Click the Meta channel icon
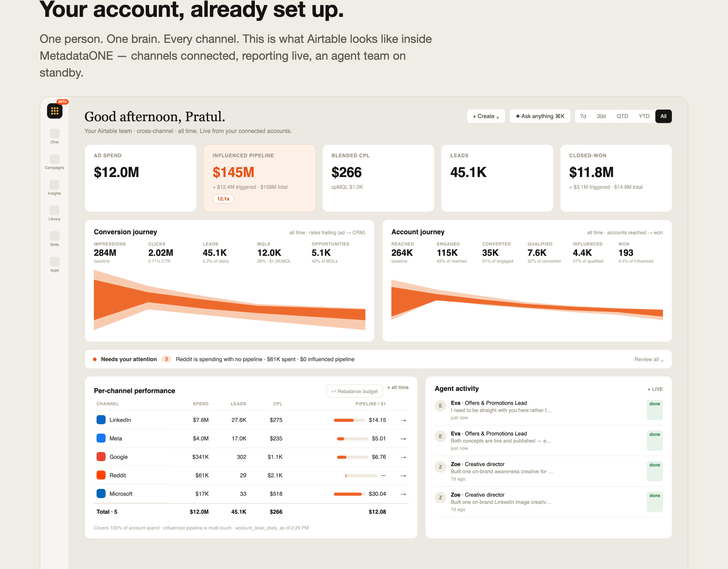 coord(101,438)
